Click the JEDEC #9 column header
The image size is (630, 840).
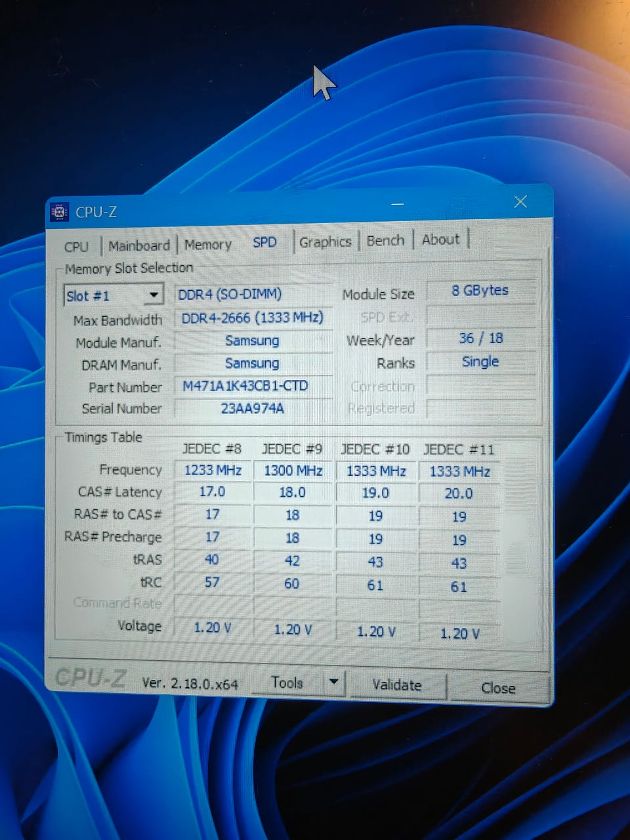pos(292,449)
